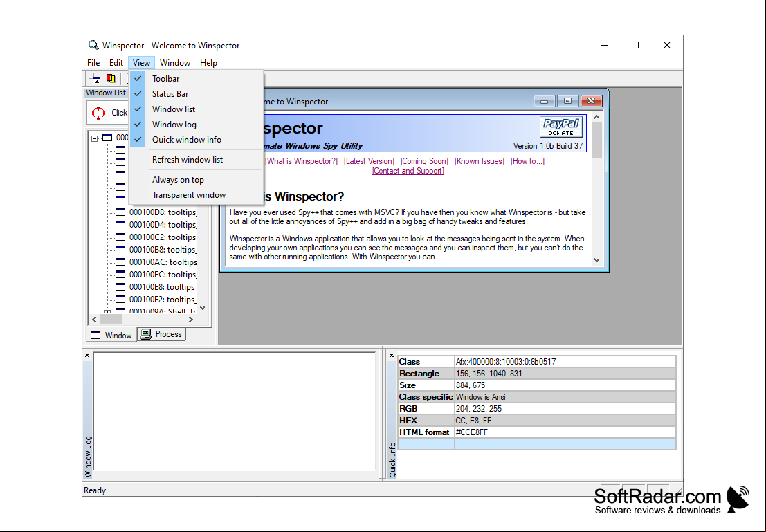Screen dimensions: 766x532
Task: Open the How to... link
Action: 527,161
